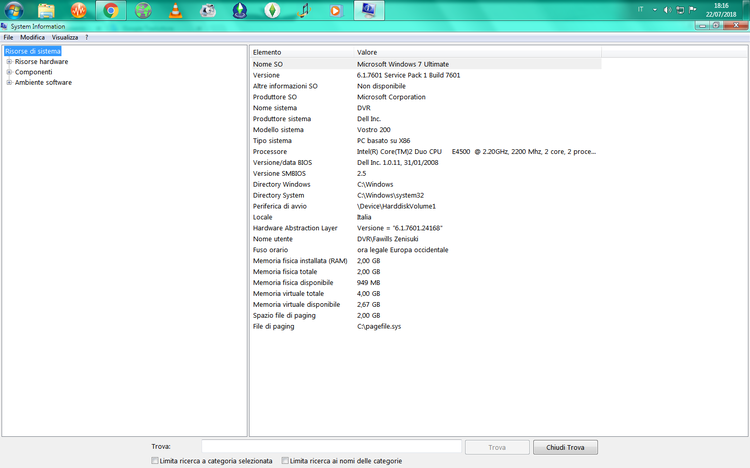750x468 pixels.
Task: Open the music note taskbar app
Action: click(304, 10)
